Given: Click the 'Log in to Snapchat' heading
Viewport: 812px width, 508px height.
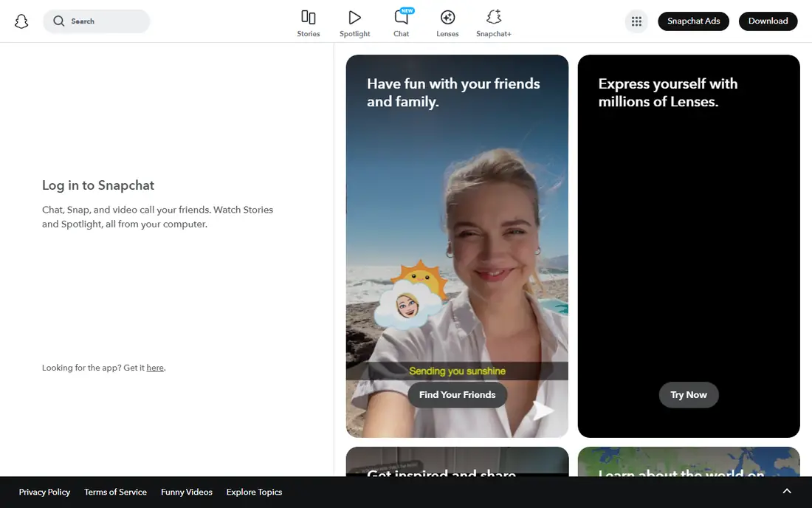Looking at the screenshot, I should coord(98,185).
